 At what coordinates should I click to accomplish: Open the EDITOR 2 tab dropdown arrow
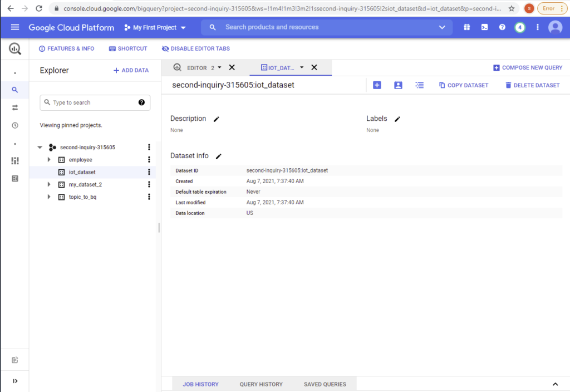(x=219, y=67)
